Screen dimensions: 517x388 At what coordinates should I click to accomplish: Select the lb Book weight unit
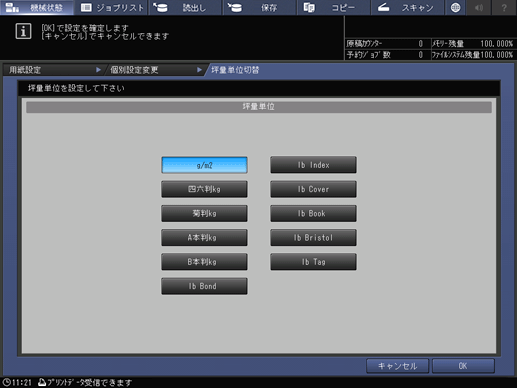(x=313, y=213)
